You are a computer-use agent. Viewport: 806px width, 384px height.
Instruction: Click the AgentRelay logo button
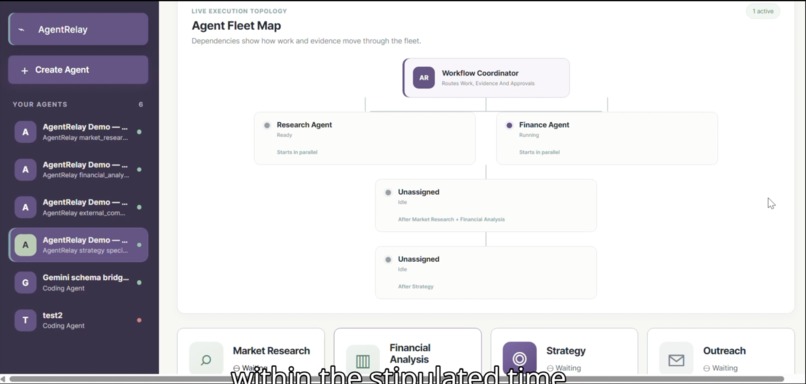[x=78, y=29]
